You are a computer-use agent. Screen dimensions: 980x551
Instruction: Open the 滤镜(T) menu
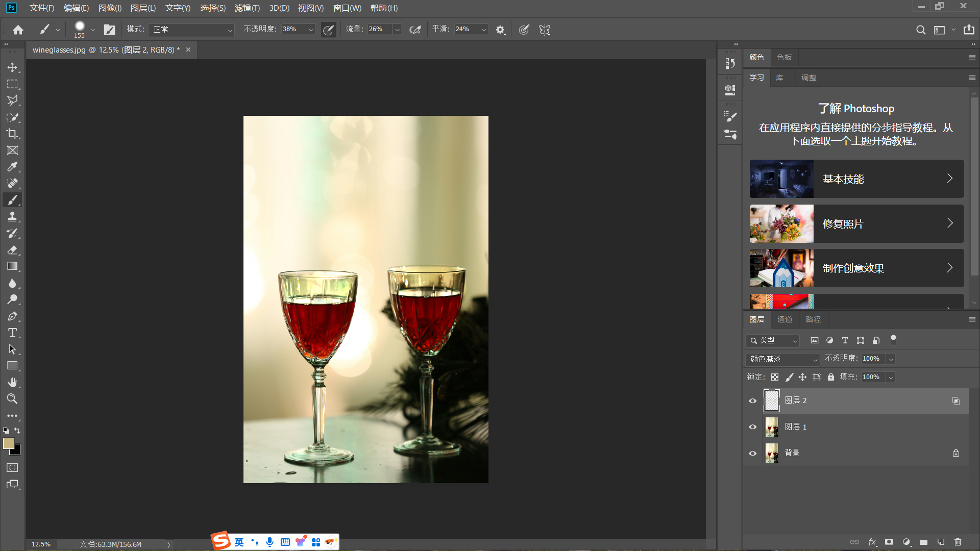(x=247, y=8)
